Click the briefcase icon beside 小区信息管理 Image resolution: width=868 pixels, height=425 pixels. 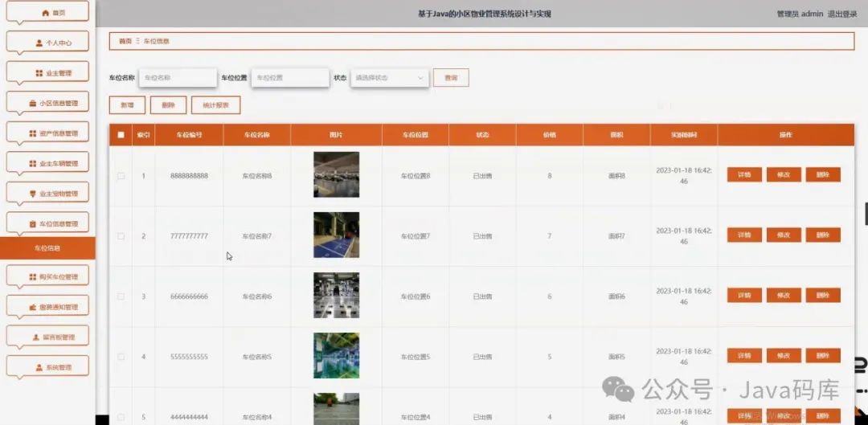(x=33, y=103)
